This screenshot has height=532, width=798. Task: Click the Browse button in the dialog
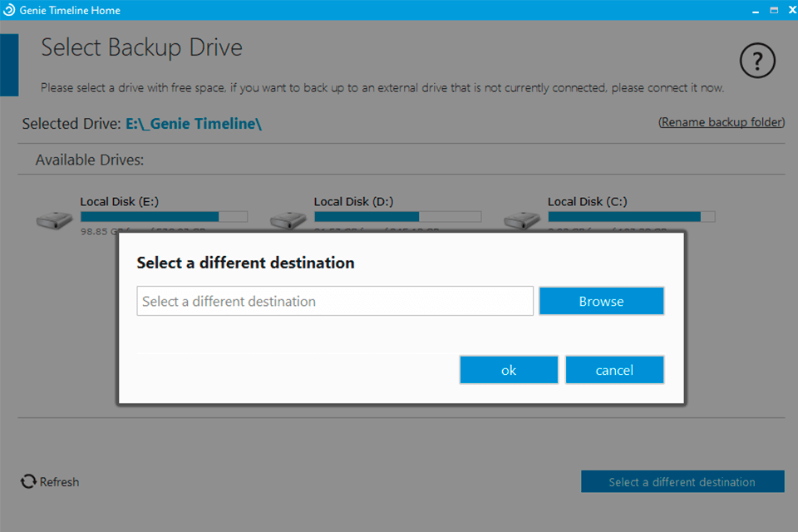tap(601, 301)
